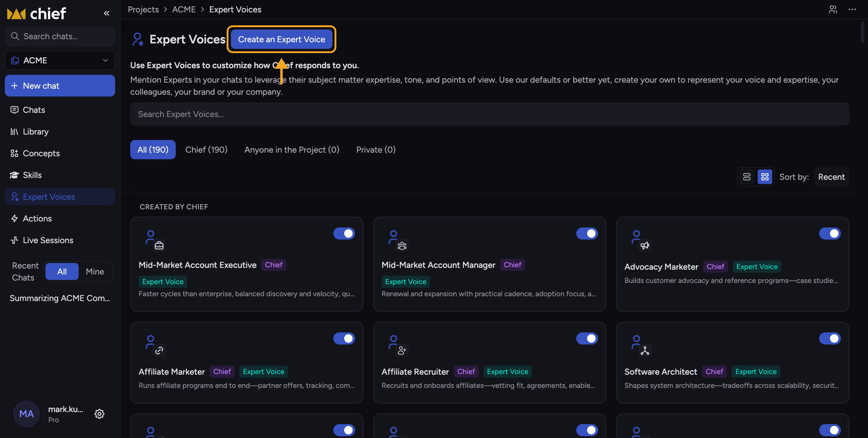Viewport: 868px width, 438px height.
Task: Click Expert Voices breadcrumb
Action: click(x=235, y=9)
